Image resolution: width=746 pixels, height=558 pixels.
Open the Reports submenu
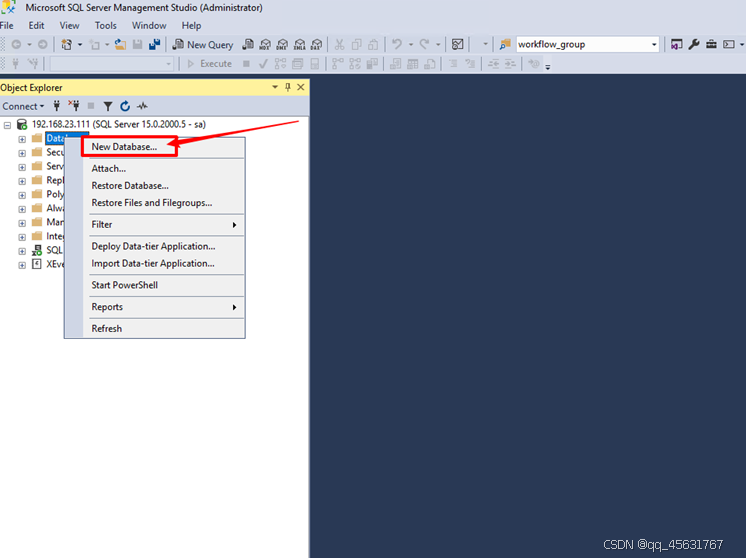[x=164, y=307]
